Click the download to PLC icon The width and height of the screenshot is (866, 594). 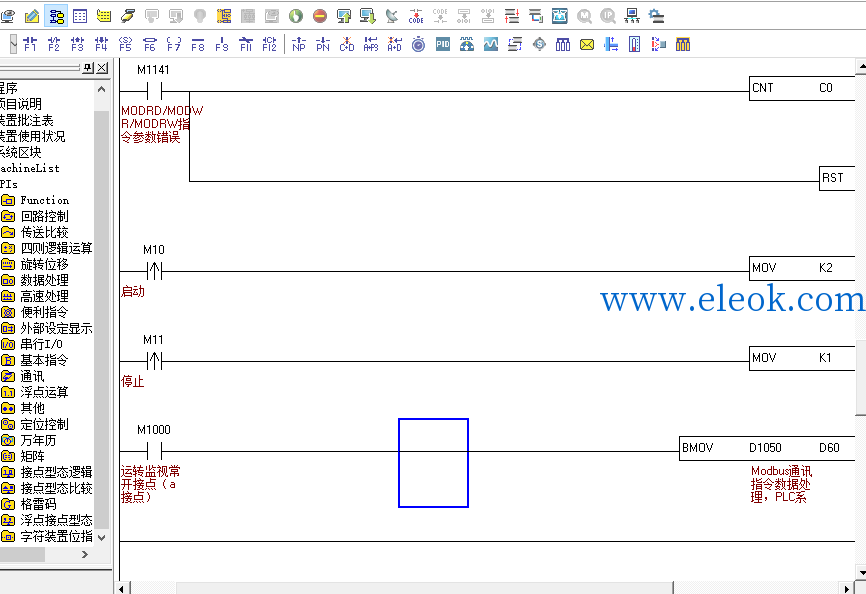point(368,16)
